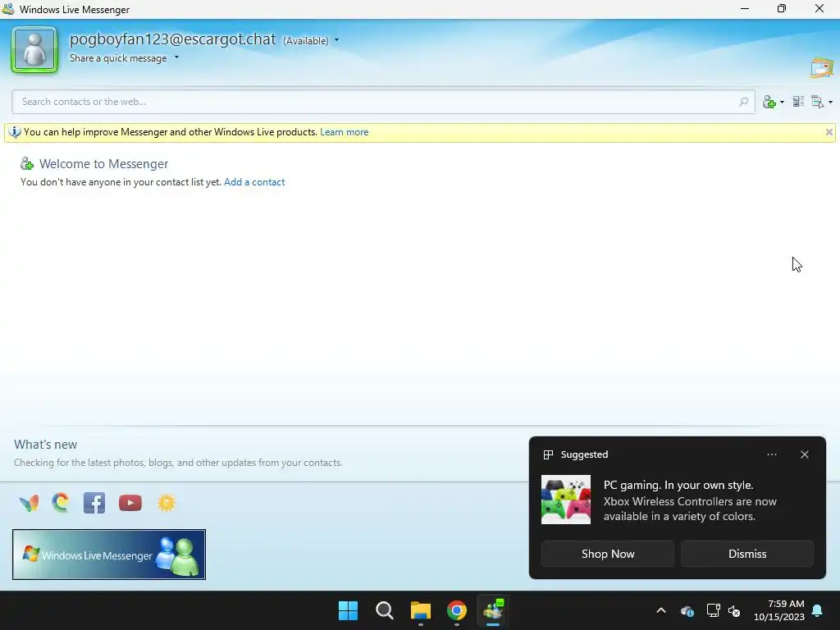840x630 pixels.
Task: Open the Facebook tab icon
Action: tap(94, 503)
